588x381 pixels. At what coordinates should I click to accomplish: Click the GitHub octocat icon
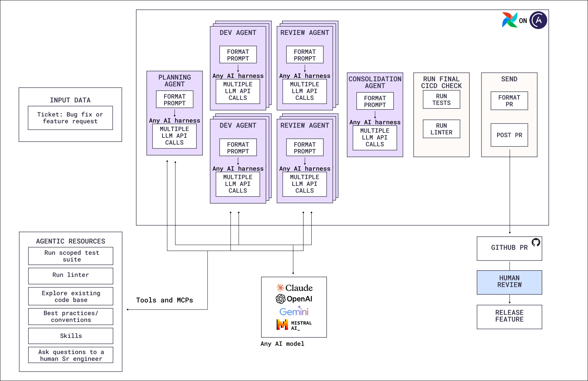pos(536,242)
